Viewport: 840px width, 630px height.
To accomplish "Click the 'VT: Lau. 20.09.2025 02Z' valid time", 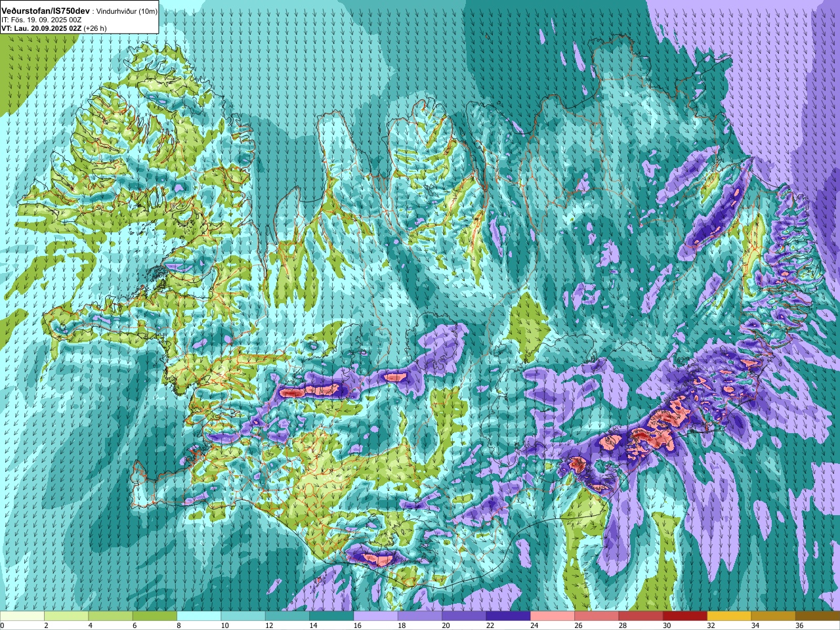I will [x=41, y=28].
